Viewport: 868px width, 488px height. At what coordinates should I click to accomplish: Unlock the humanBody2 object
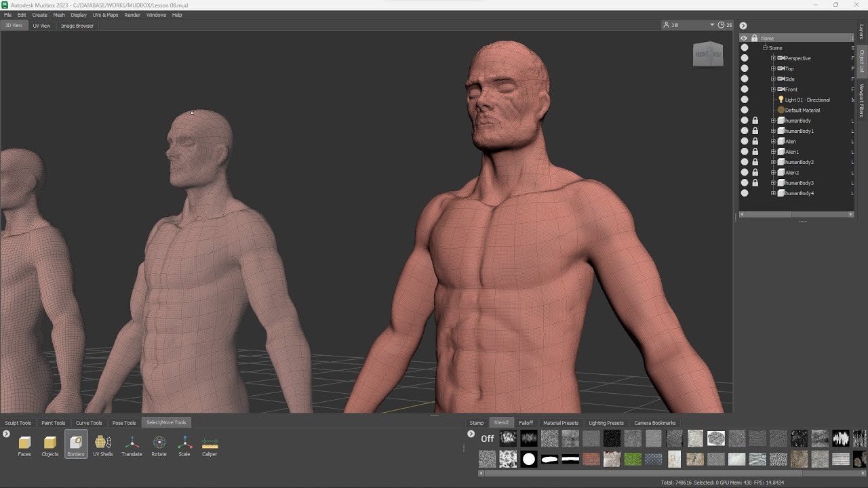755,162
